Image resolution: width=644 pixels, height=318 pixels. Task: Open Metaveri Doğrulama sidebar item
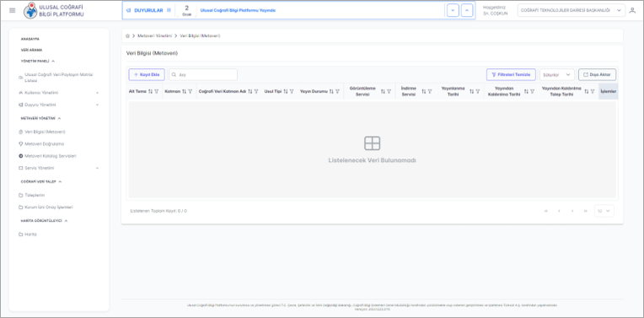coord(41,143)
